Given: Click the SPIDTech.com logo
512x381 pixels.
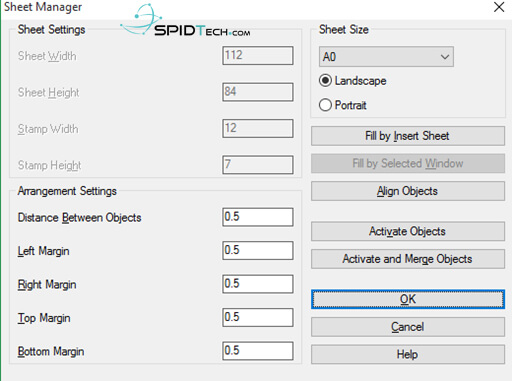Looking at the screenshot, I should point(185,21).
